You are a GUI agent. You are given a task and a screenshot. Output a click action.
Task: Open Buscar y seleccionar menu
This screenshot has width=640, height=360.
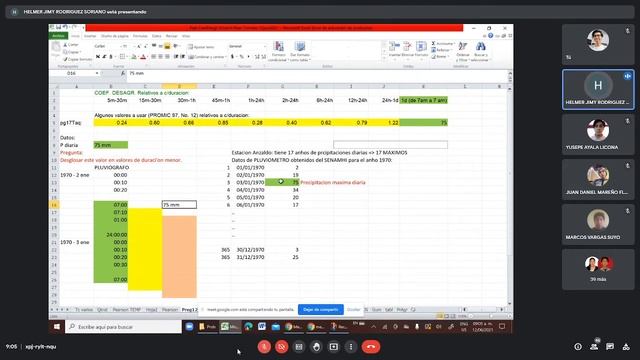480,51
